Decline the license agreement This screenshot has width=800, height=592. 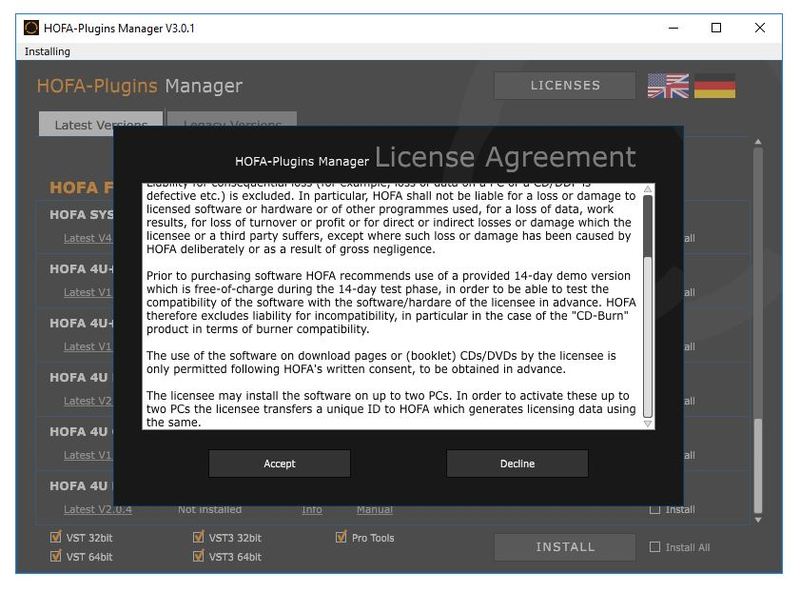(517, 463)
